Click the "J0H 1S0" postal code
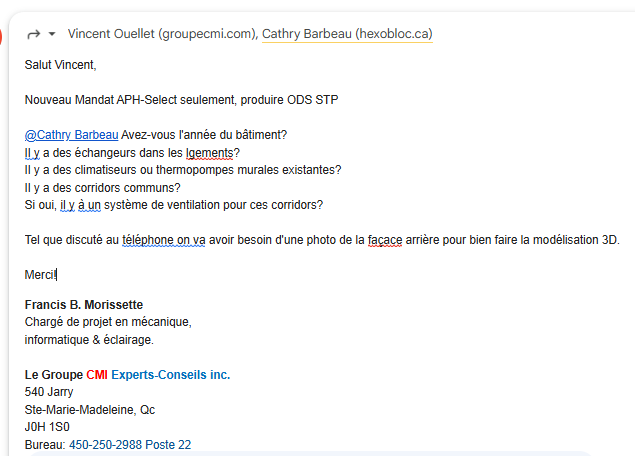 point(47,427)
